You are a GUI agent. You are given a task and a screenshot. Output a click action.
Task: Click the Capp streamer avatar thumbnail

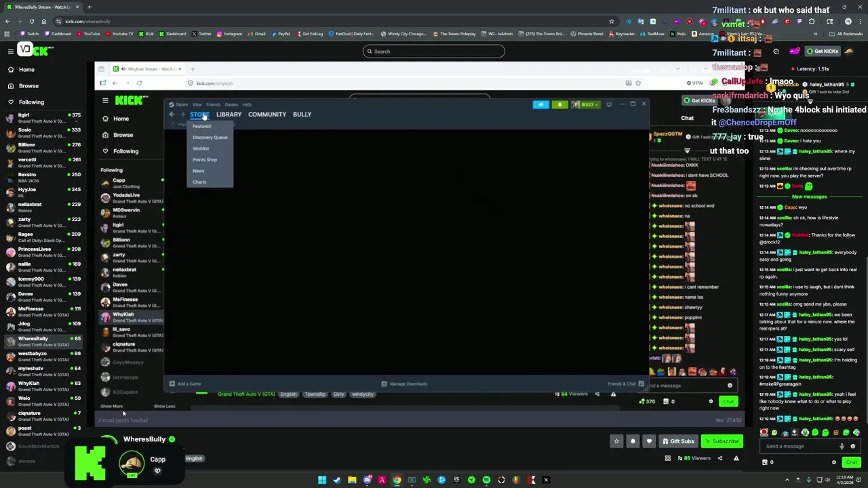click(132, 462)
